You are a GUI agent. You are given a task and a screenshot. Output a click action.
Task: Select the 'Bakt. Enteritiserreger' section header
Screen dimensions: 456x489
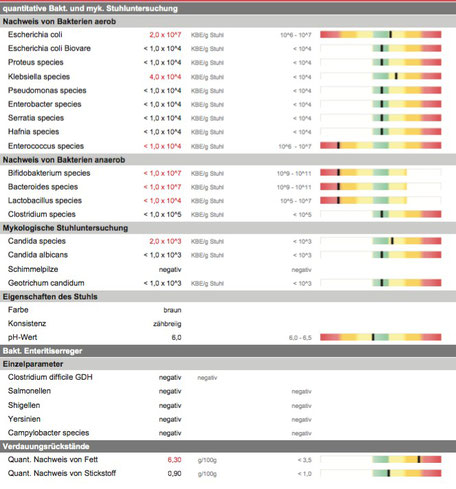(42, 351)
